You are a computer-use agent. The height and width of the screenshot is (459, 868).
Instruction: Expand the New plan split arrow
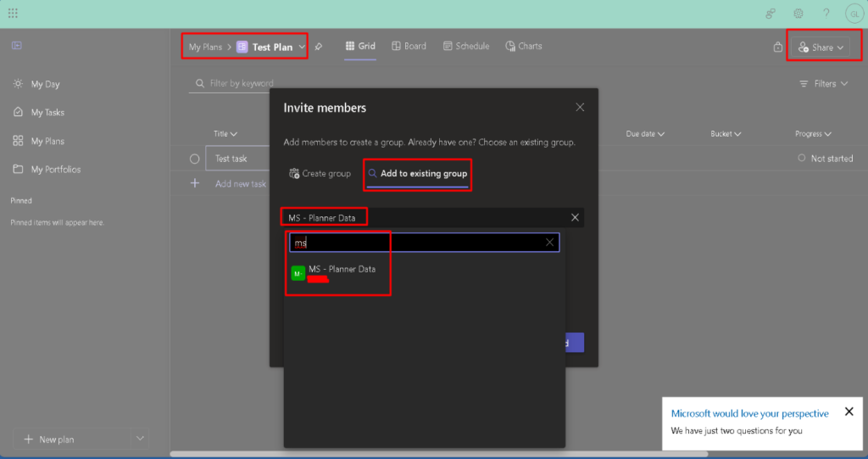pyautogui.click(x=140, y=439)
